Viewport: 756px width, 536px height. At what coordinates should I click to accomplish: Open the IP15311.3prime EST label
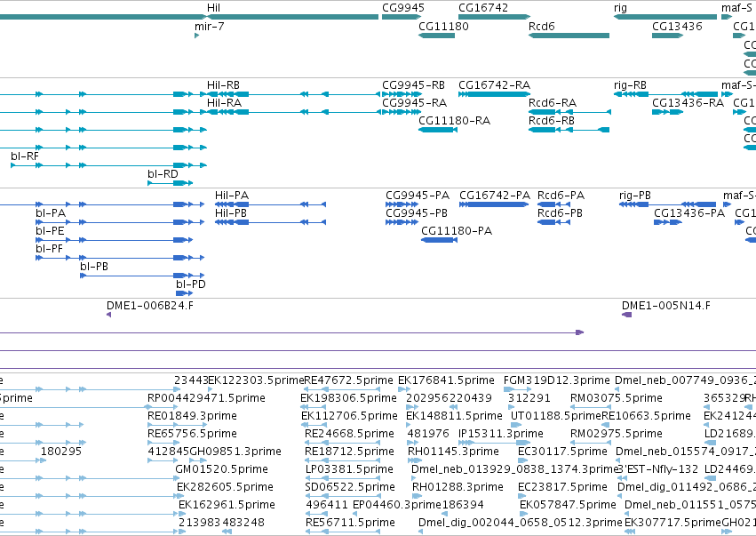click(x=501, y=434)
